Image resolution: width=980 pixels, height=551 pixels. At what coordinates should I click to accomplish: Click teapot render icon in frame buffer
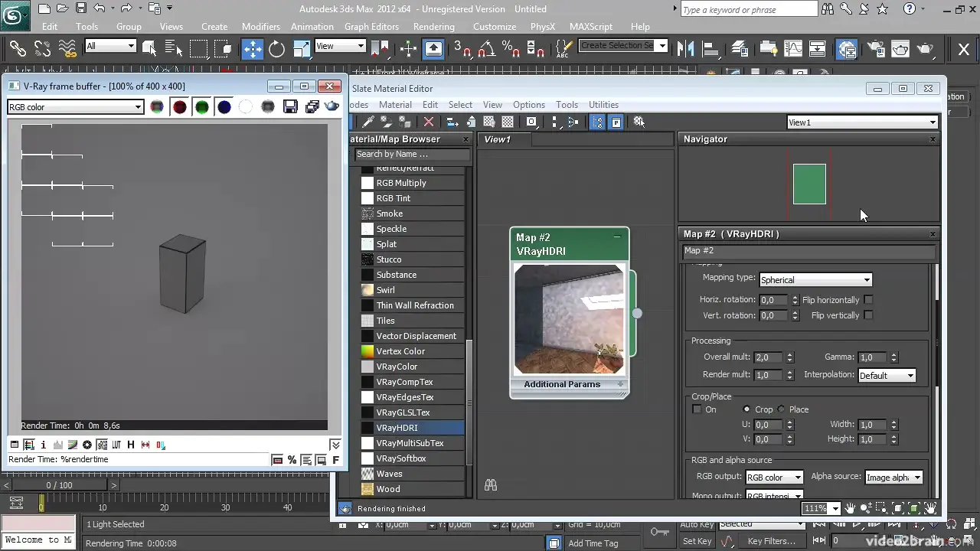(332, 107)
